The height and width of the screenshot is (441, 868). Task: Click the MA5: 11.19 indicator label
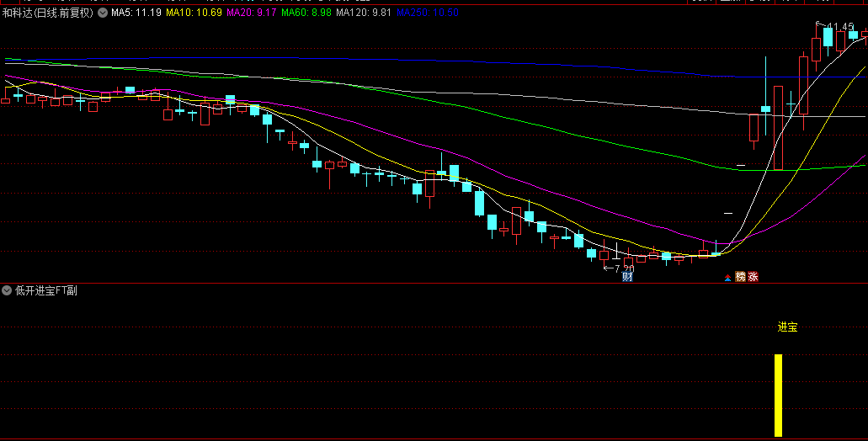(136, 13)
